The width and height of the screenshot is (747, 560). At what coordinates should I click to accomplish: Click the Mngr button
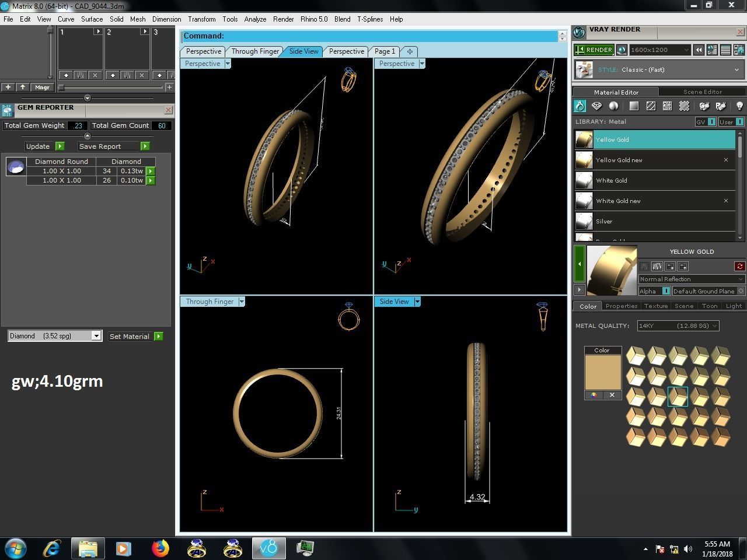click(42, 87)
